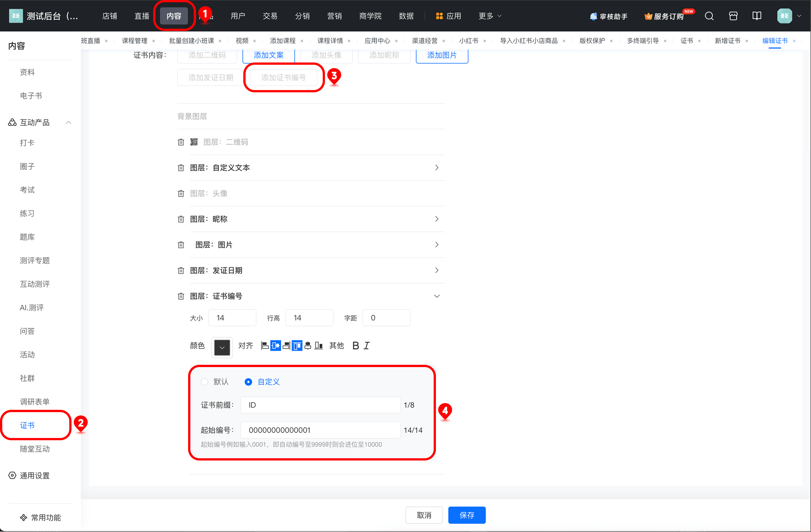Open the help book icon in the top bar
This screenshot has height=532, width=811.
[756, 16]
